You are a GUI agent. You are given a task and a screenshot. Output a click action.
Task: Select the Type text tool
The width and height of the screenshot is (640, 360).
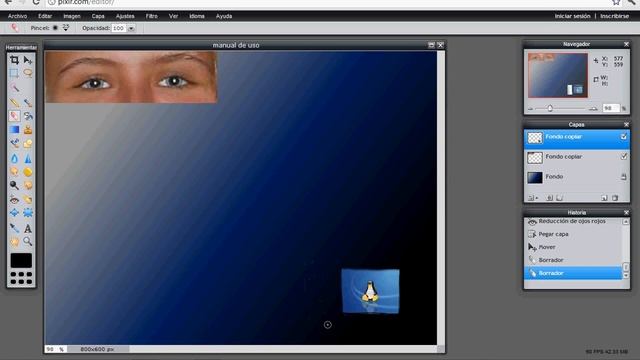[28, 228]
